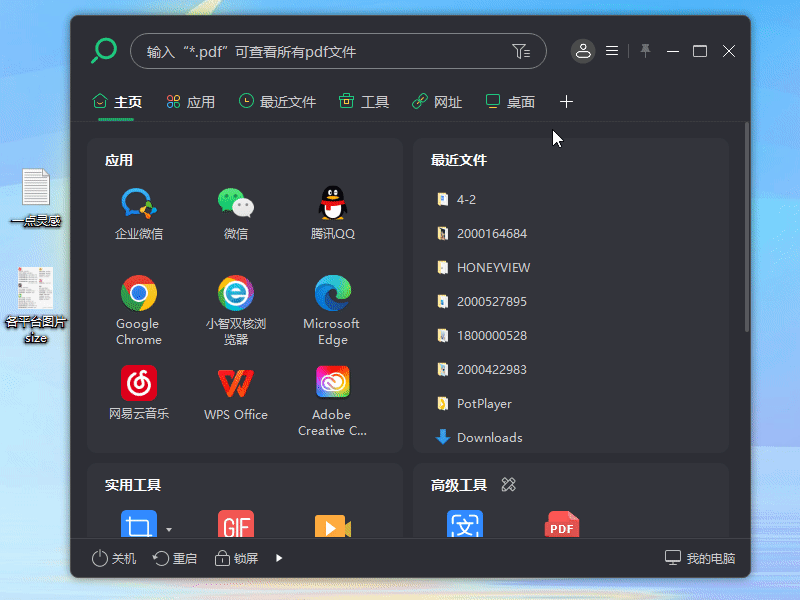
Task: Open the 工具 tab
Action: [363, 101]
